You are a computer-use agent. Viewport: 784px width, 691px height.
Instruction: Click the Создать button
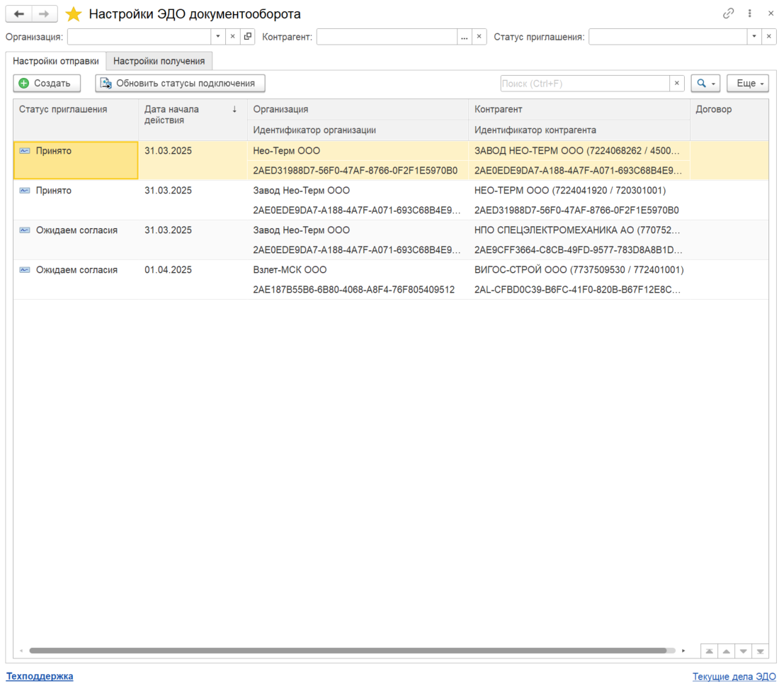pos(47,84)
